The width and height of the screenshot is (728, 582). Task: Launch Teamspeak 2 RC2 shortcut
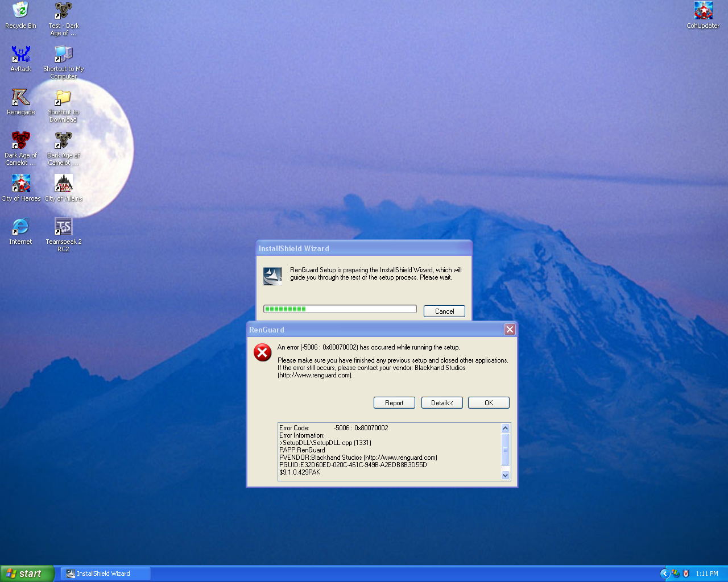[x=64, y=227]
